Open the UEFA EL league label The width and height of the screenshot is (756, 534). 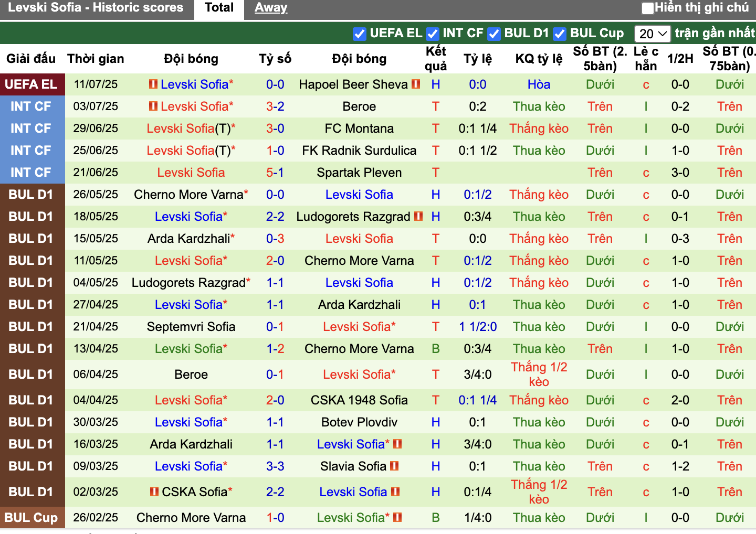point(31,84)
